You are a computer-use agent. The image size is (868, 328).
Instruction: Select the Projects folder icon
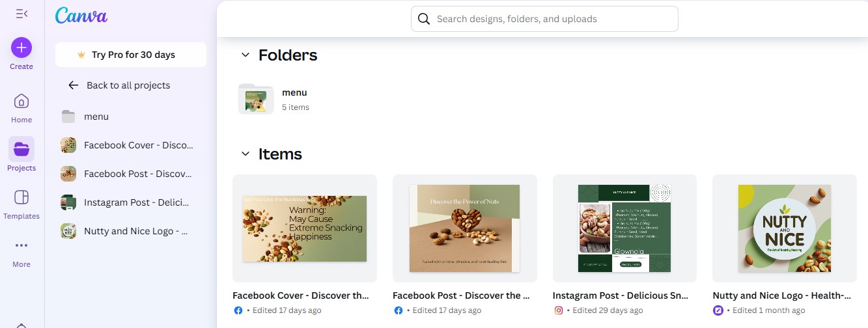coord(21,150)
